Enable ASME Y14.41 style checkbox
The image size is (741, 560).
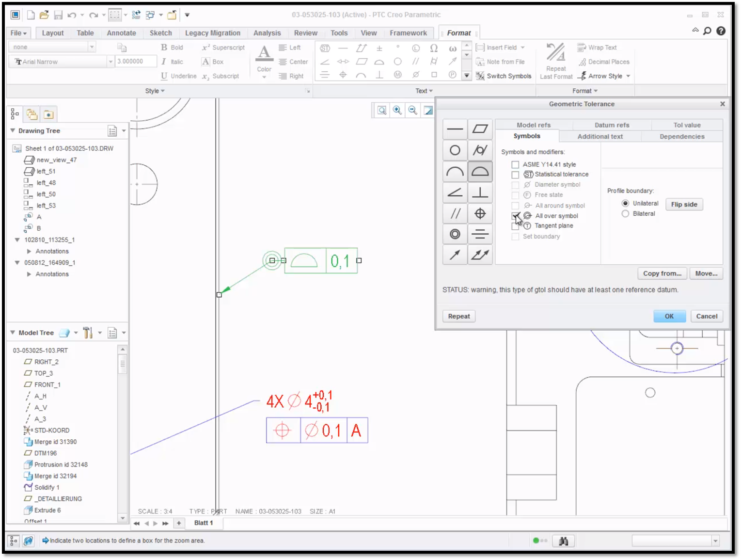click(x=515, y=165)
